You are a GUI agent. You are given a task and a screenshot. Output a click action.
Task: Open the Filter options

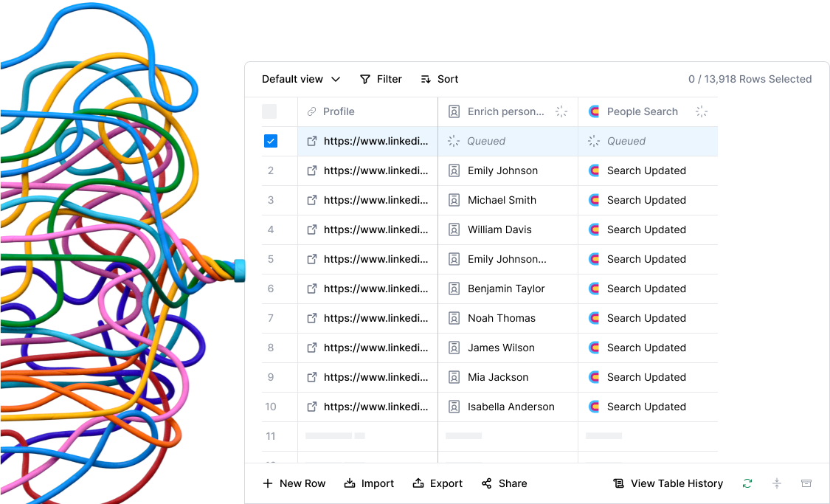pyautogui.click(x=381, y=79)
